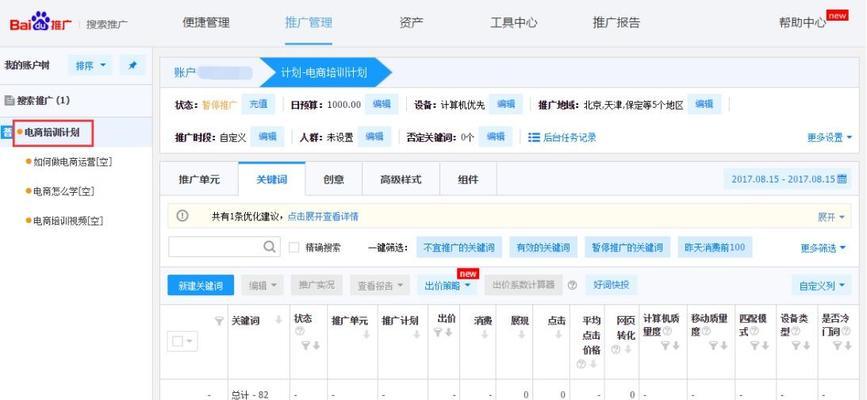This screenshot has width=867, height=400.
Task: Switch to the 推广单元 tab
Action: 199,179
